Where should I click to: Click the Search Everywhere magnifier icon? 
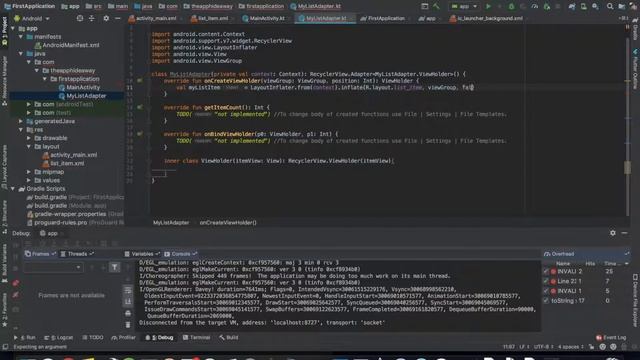tap(610, 6)
